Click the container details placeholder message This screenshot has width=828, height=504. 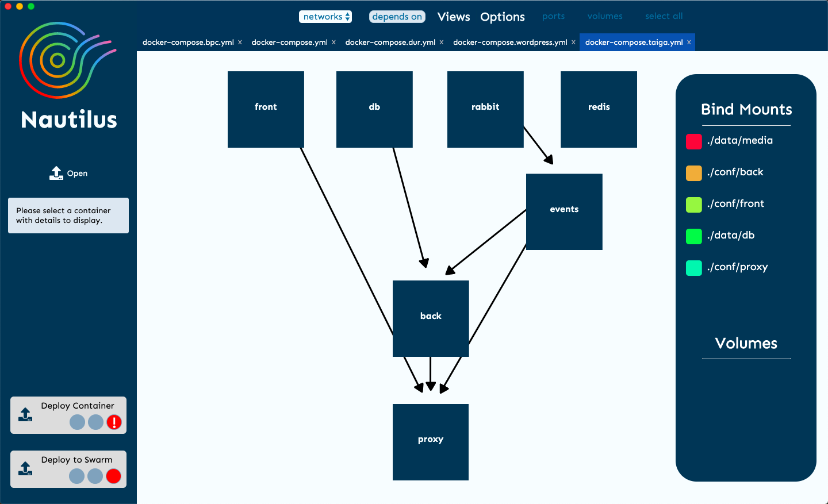(x=68, y=216)
